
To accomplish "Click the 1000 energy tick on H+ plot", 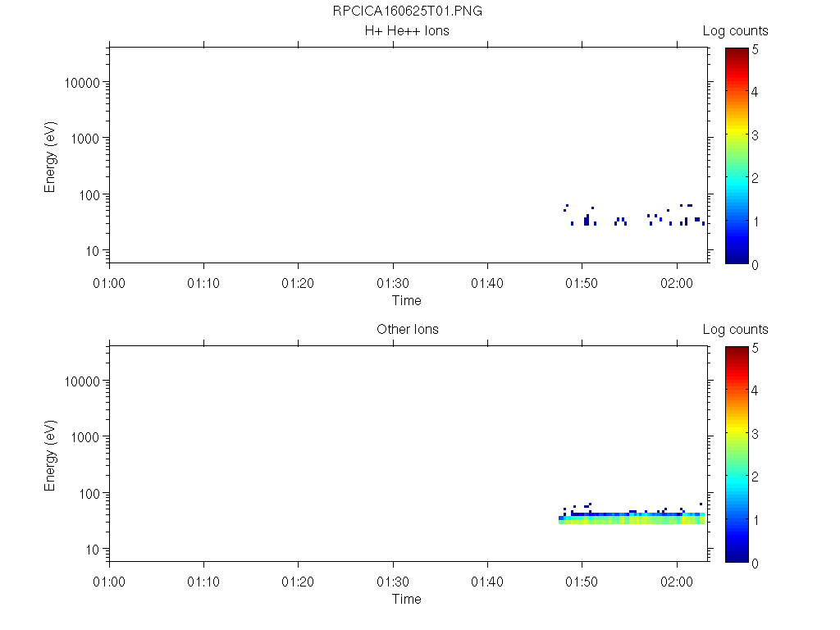I will pos(85,139).
